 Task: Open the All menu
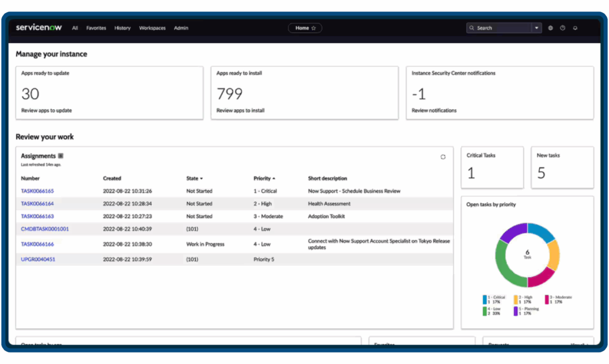[75, 28]
